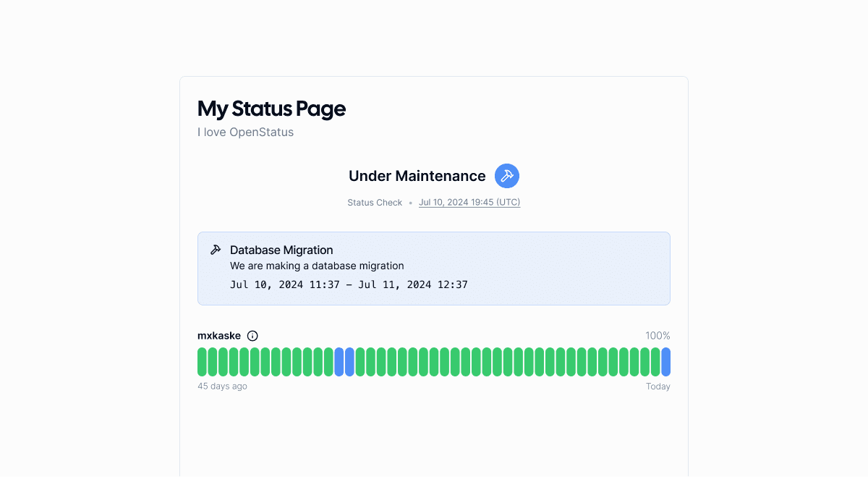Click the second blue maintenance bar in the uptime tracker
868x477 pixels.
351,361
